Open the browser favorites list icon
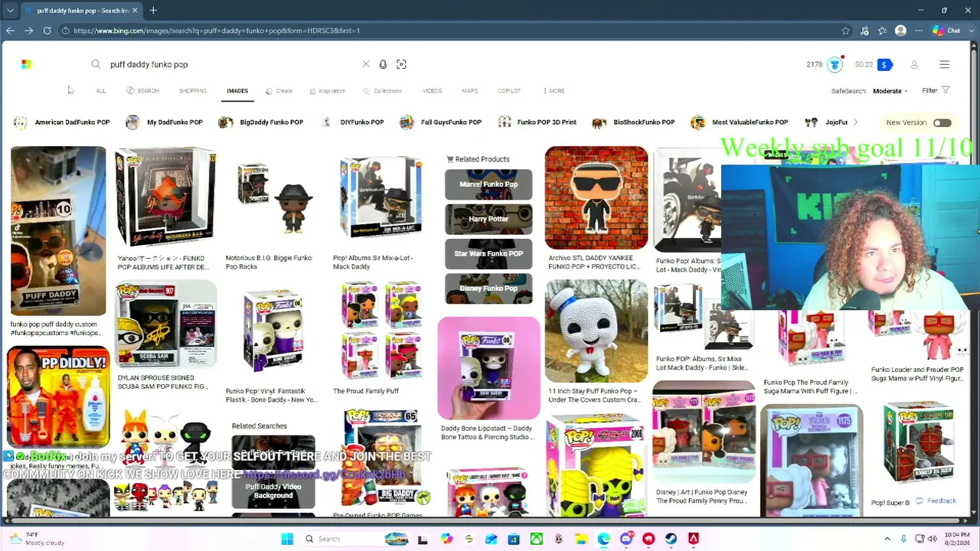 coord(883,31)
